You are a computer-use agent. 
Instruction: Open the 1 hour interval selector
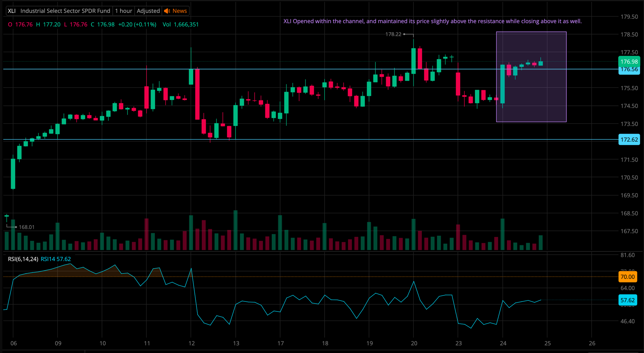point(124,11)
